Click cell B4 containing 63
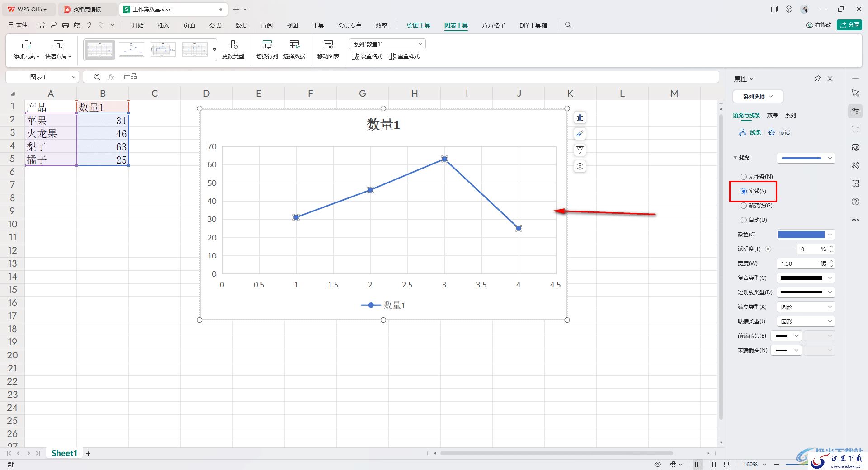Screen dimensions: 868x470 point(103,146)
